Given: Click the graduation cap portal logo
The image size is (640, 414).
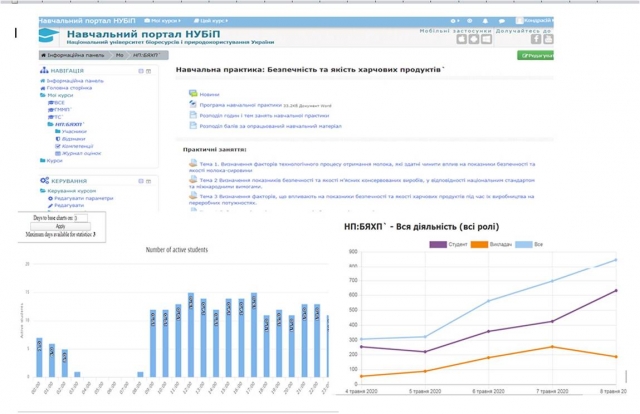Looking at the screenshot, I should 49,34.
